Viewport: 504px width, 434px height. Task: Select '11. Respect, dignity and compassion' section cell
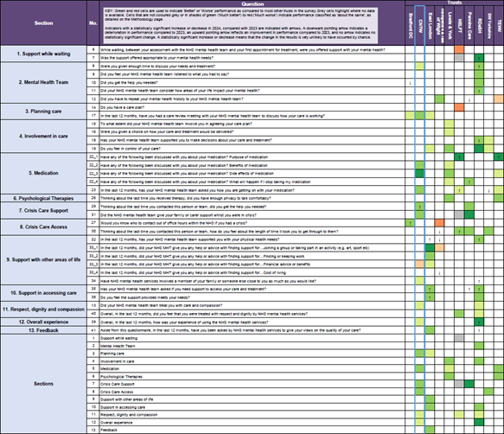click(x=43, y=310)
